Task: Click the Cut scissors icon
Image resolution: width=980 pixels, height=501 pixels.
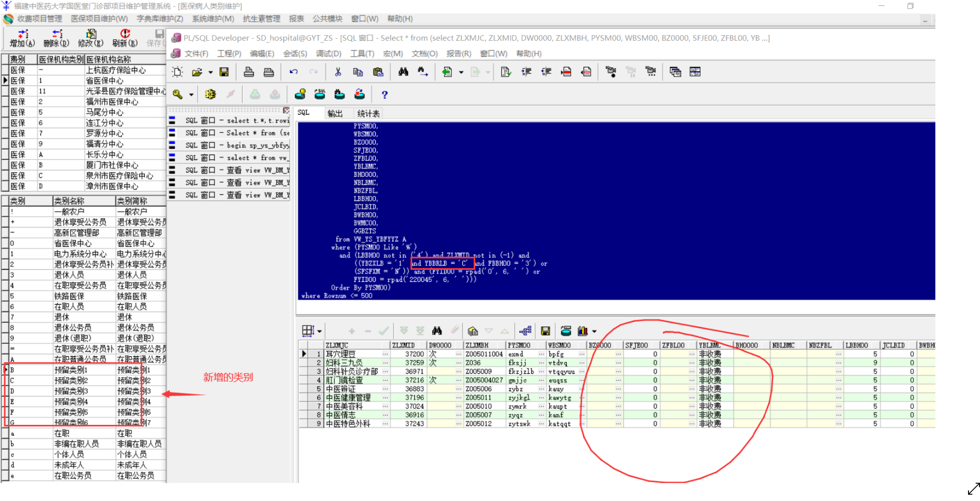Action: click(x=338, y=72)
